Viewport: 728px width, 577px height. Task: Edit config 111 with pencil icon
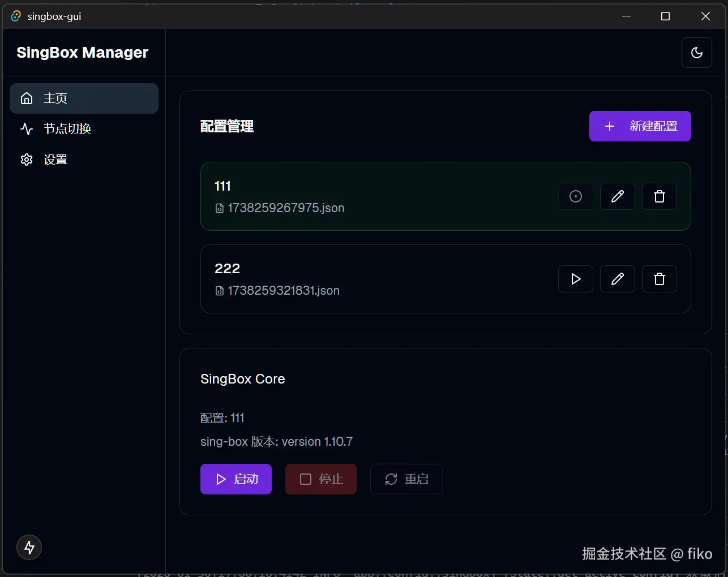(x=618, y=196)
